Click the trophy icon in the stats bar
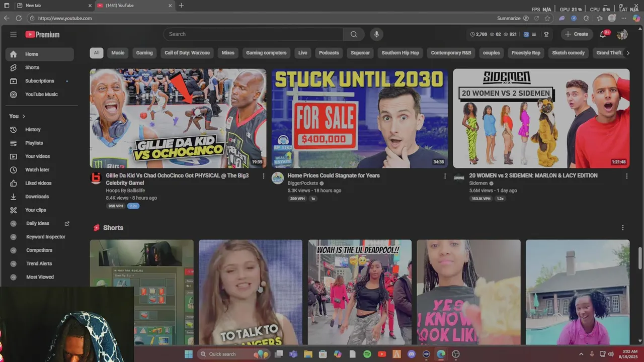 tap(546, 34)
